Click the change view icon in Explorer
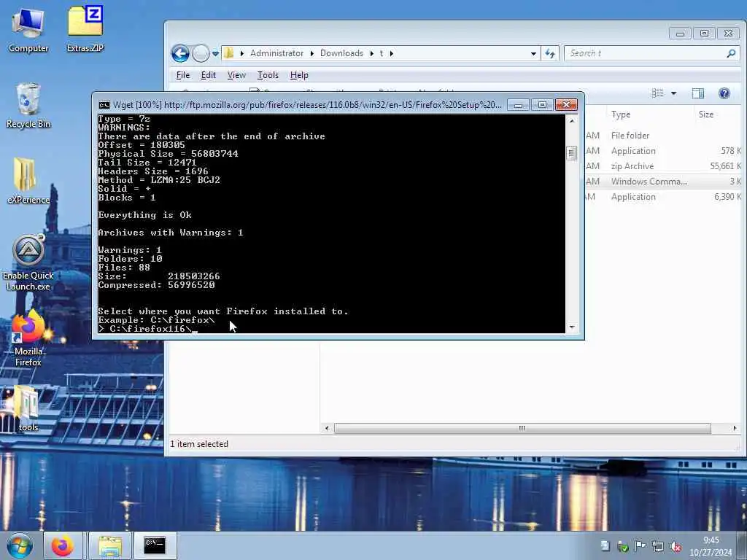 pos(658,93)
